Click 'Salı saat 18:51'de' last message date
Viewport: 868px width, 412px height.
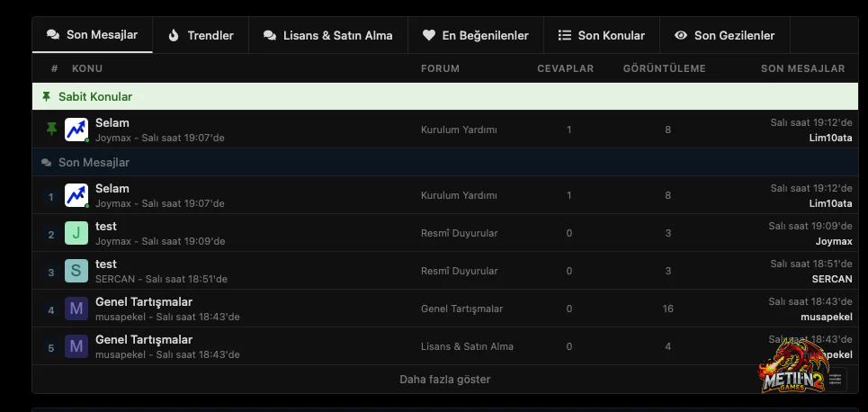pos(811,264)
